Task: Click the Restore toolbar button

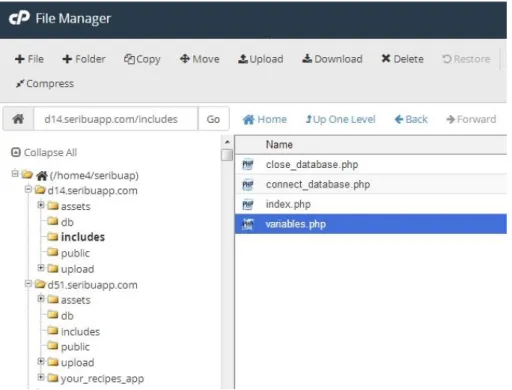Action: point(466,59)
